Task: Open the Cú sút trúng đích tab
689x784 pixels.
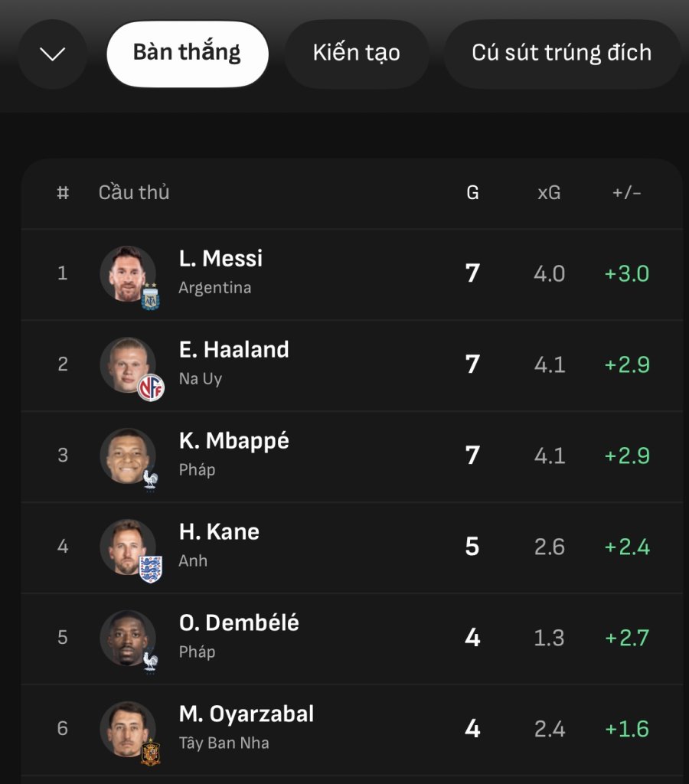Action: click(561, 54)
